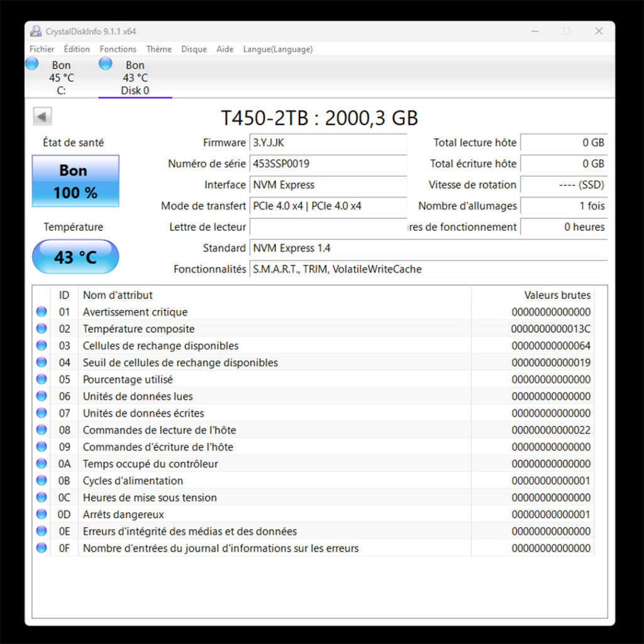Click the status orb for Pourcentage utilisé
Screen dimensions: 644x644
tap(42, 379)
